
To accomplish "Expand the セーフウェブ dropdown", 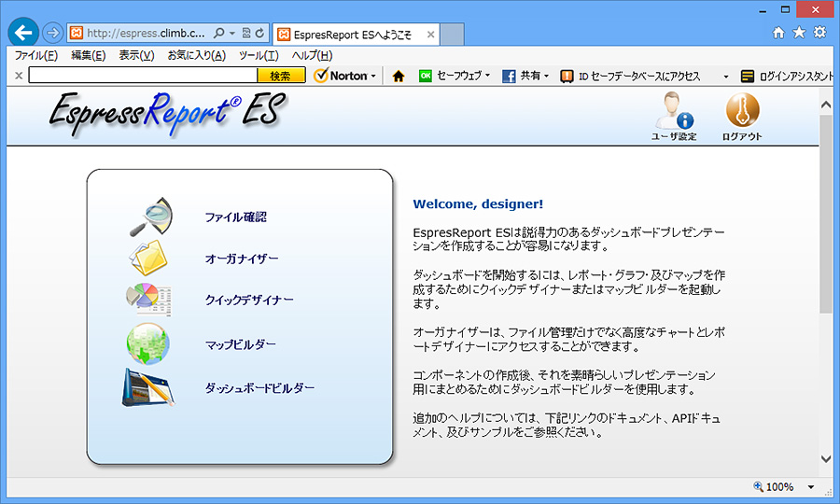I will tap(487, 76).
